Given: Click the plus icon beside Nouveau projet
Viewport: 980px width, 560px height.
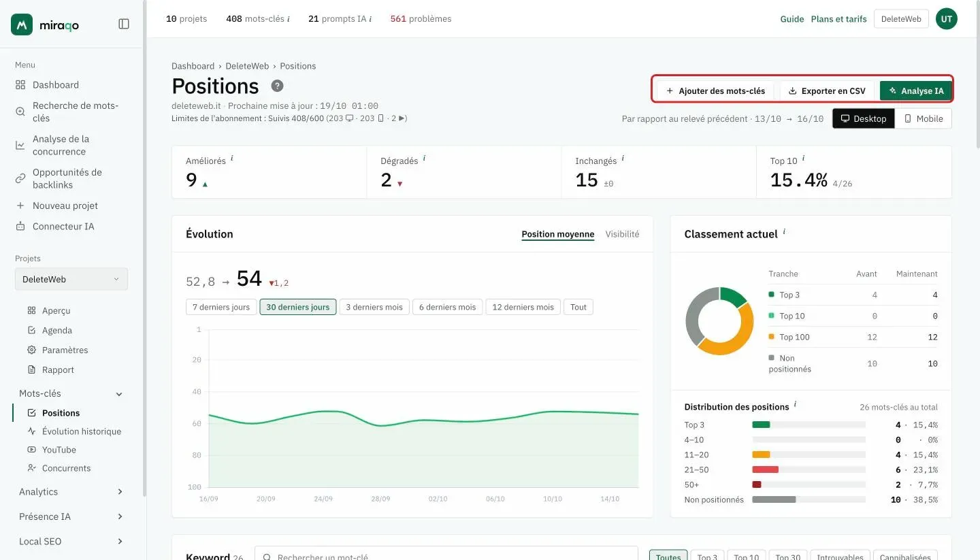Looking at the screenshot, I should (20, 205).
